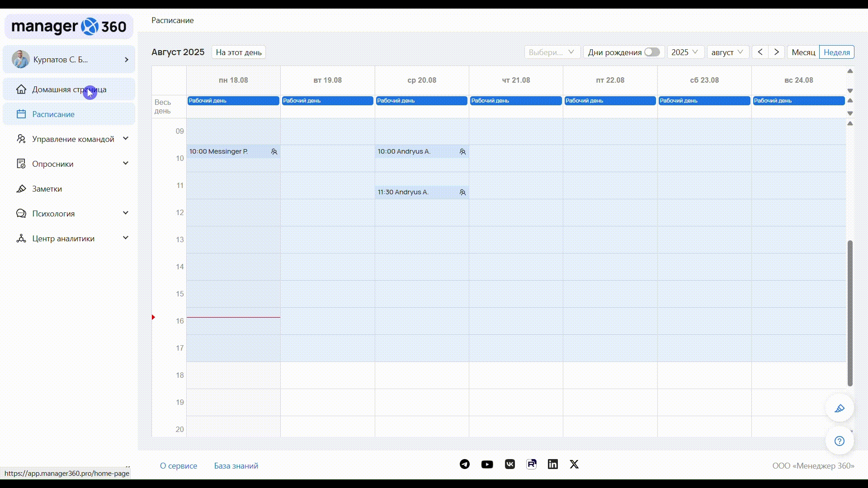Screen dimensions: 868x488
Task: Open the LinkedIn icon in footer
Action: [x=552, y=465]
